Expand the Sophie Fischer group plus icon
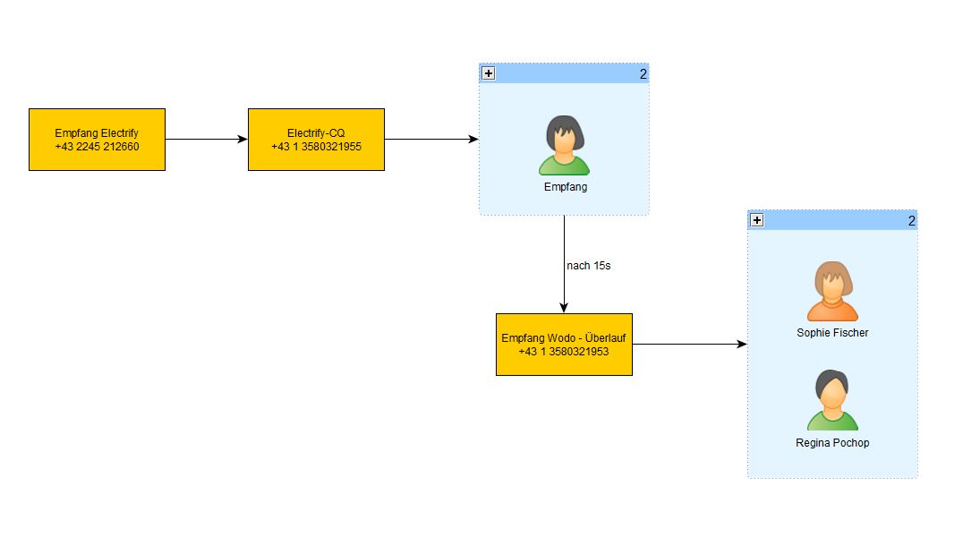This screenshot has height=537, width=980. point(757,220)
